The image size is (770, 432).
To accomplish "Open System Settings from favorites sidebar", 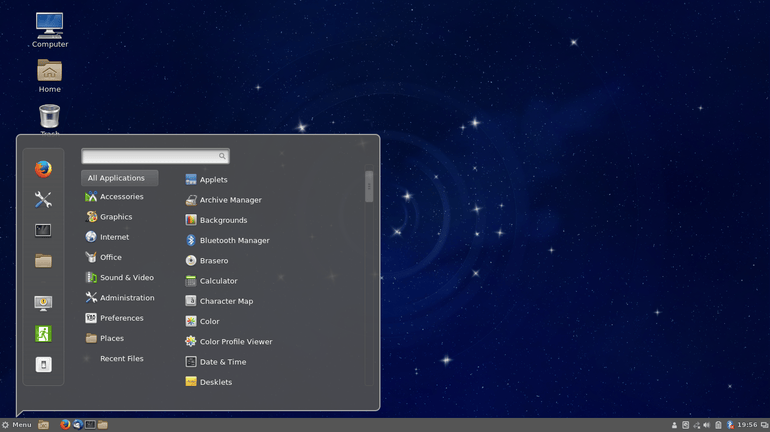I will tap(43, 200).
